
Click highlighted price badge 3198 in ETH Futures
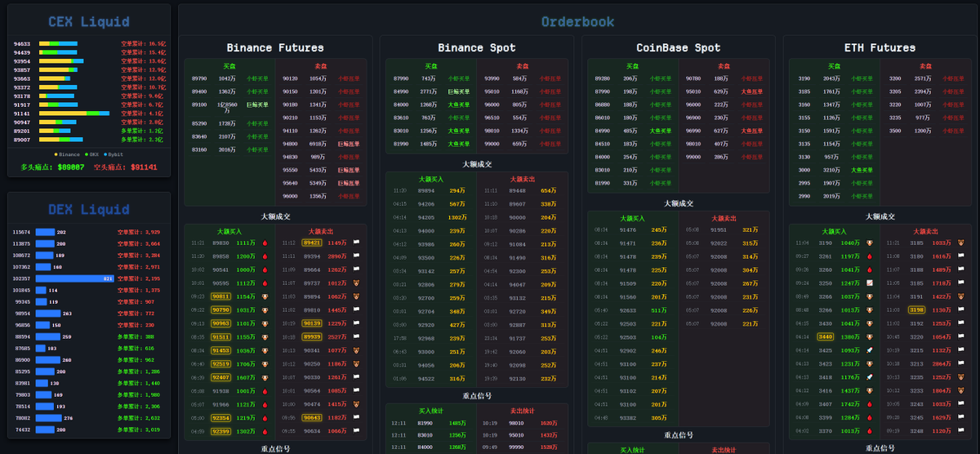(916, 309)
